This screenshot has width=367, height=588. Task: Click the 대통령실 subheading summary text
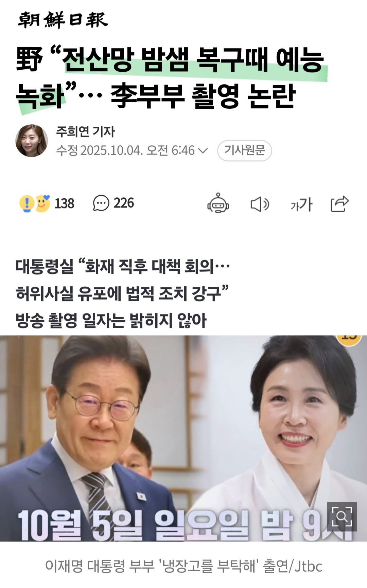click(122, 293)
